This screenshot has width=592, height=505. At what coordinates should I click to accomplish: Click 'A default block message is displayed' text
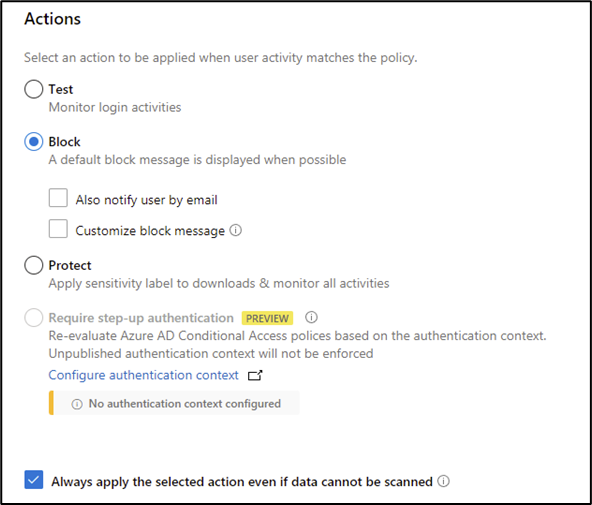(197, 160)
